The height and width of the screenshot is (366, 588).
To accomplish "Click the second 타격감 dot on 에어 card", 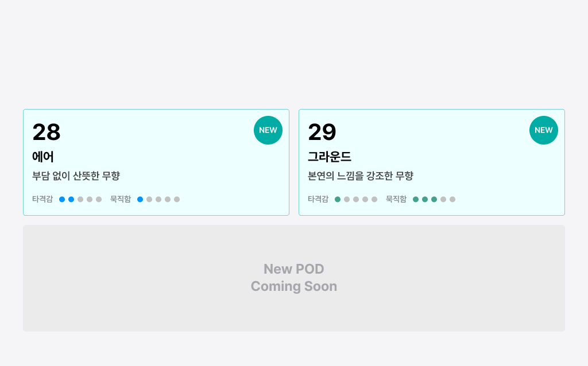I will (x=71, y=200).
